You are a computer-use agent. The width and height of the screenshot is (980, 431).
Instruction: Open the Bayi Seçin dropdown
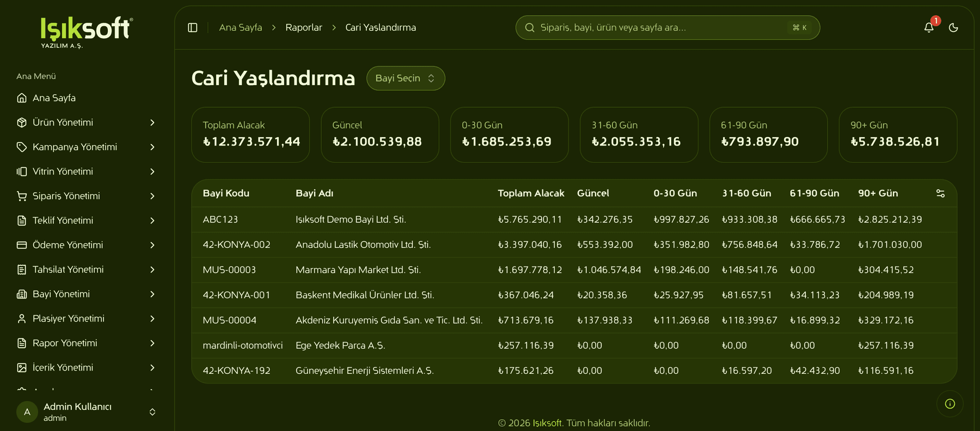(406, 78)
